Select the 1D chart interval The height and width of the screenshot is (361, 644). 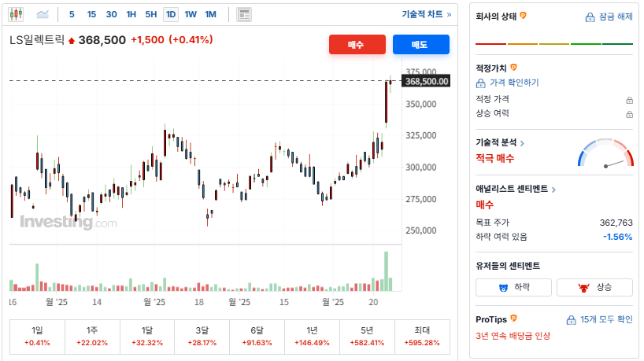tap(170, 14)
